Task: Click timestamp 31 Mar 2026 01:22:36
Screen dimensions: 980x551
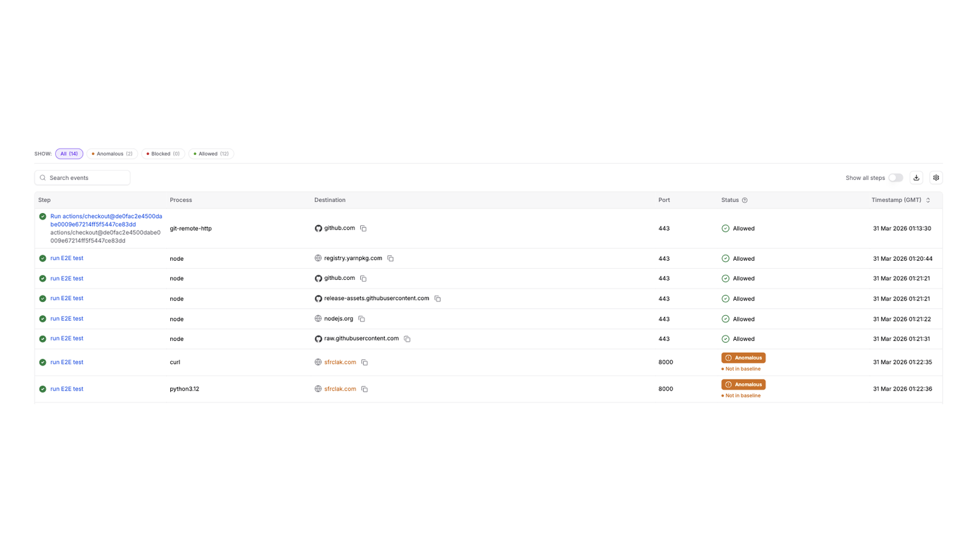Action: [902, 389]
